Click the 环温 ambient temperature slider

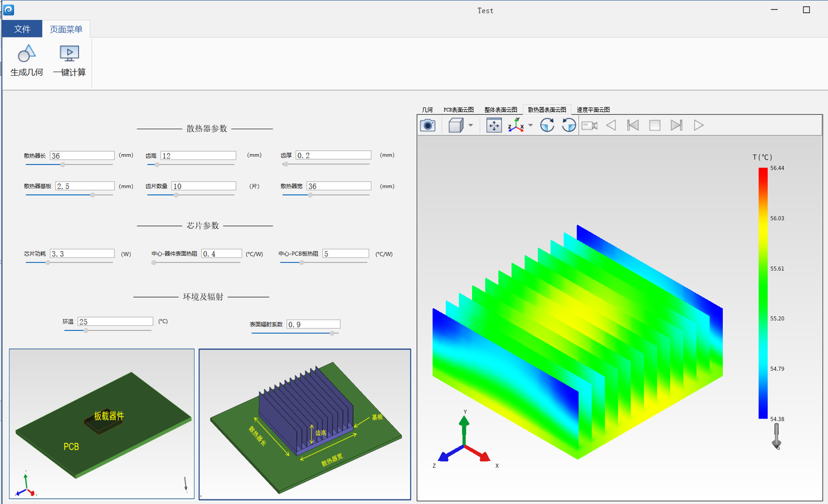tap(86, 330)
